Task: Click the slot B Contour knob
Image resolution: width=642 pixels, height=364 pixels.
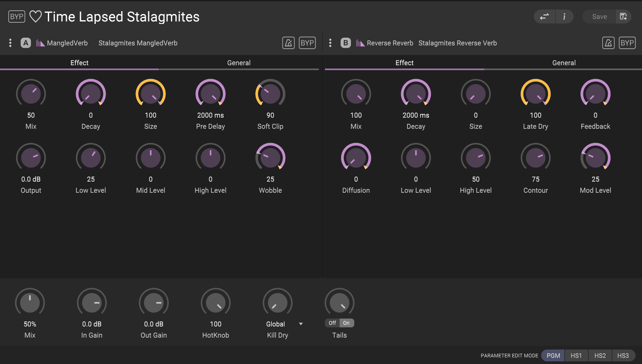Action: tap(535, 158)
